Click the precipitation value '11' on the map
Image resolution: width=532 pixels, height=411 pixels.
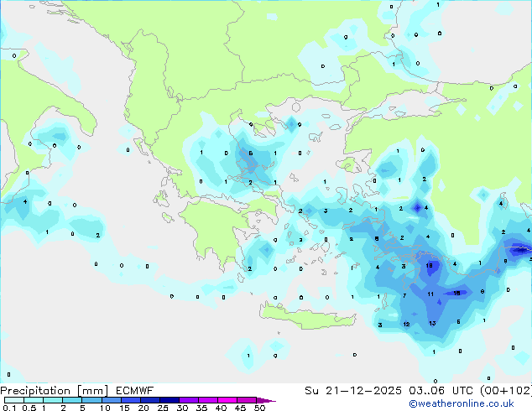430,294
